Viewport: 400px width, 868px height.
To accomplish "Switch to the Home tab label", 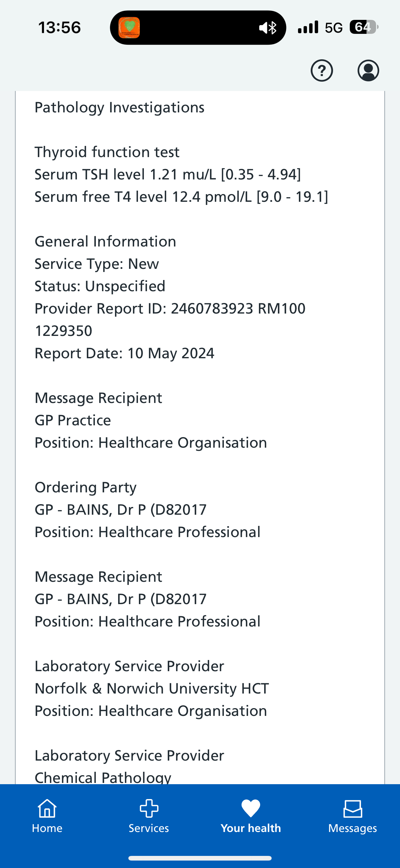I will tap(47, 828).
